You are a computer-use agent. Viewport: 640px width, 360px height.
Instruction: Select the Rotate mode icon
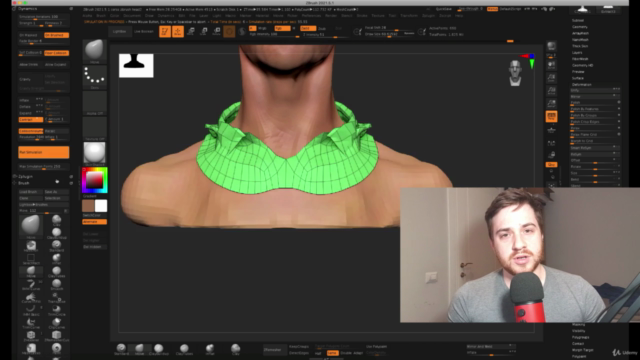(x=217, y=31)
